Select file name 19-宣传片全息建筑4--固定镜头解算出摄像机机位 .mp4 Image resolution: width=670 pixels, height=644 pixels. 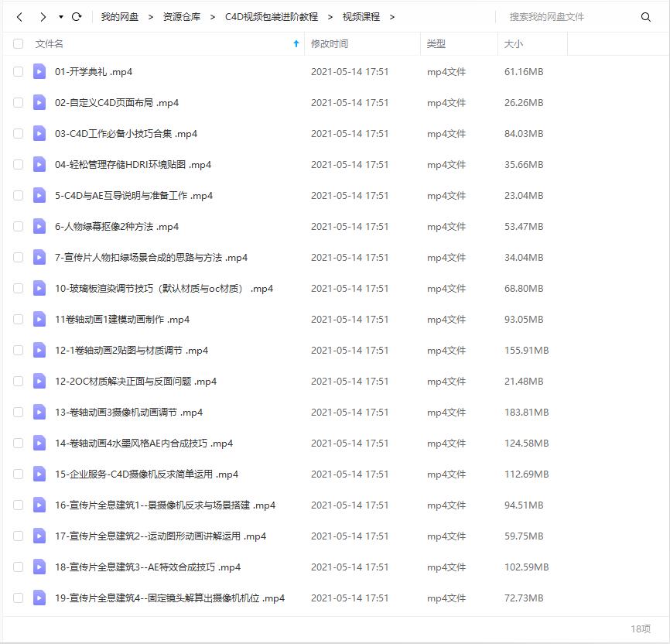click(x=169, y=598)
